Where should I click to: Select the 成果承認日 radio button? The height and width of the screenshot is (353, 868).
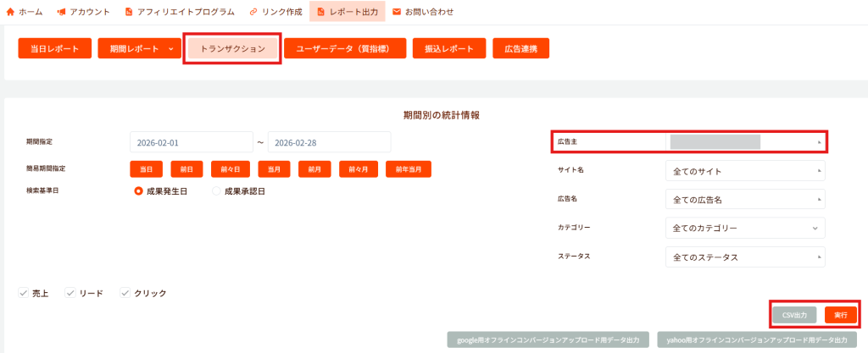point(217,191)
